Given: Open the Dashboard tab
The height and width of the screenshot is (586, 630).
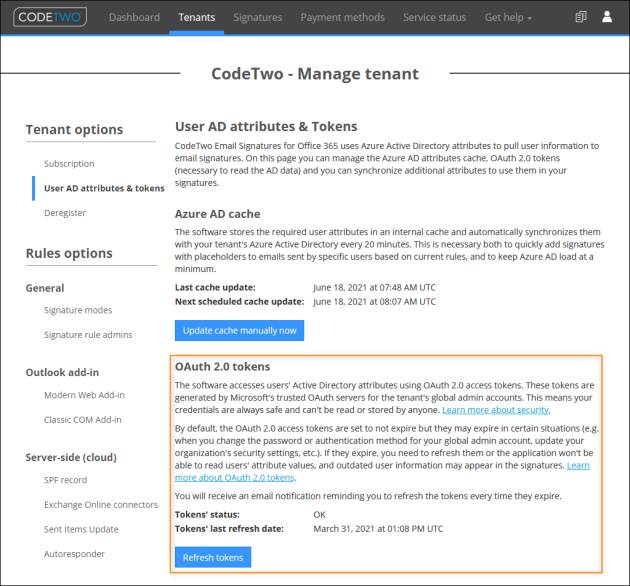Looking at the screenshot, I should click(134, 17).
